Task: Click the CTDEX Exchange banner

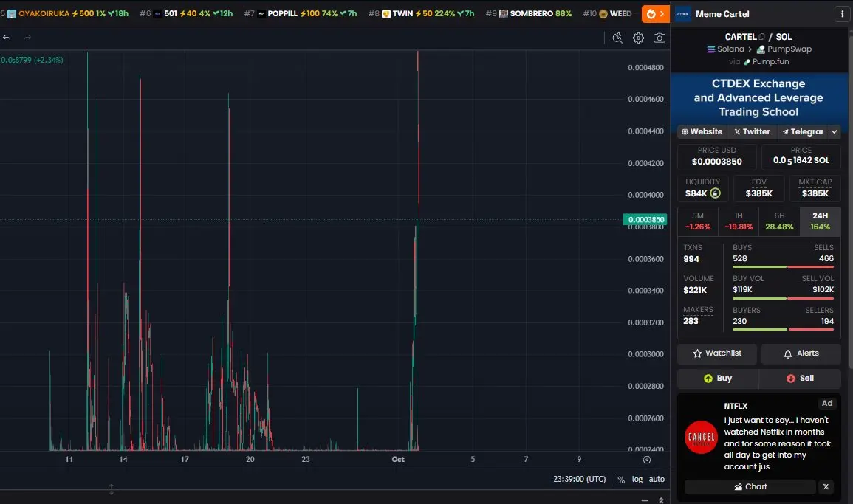Action: [759, 98]
